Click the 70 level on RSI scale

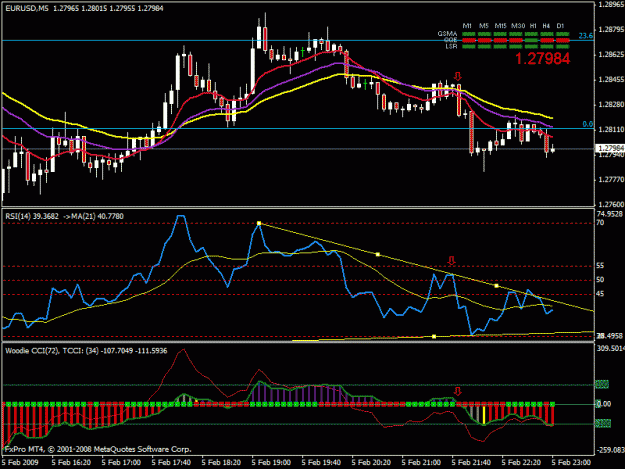(x=600, y=223)
